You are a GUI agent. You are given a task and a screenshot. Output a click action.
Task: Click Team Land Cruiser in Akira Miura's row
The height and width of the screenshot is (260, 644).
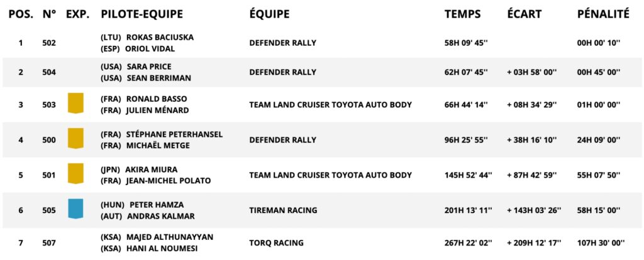pyautogui.click(x=330, y=175)
